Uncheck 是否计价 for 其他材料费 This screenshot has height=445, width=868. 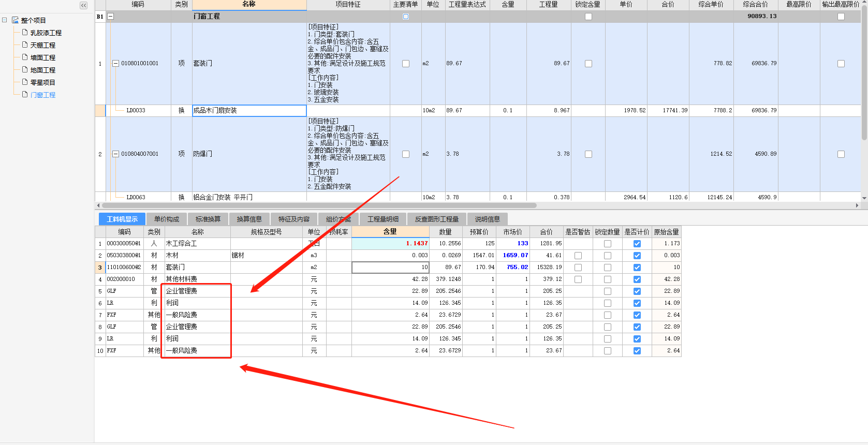click(637, 279)
